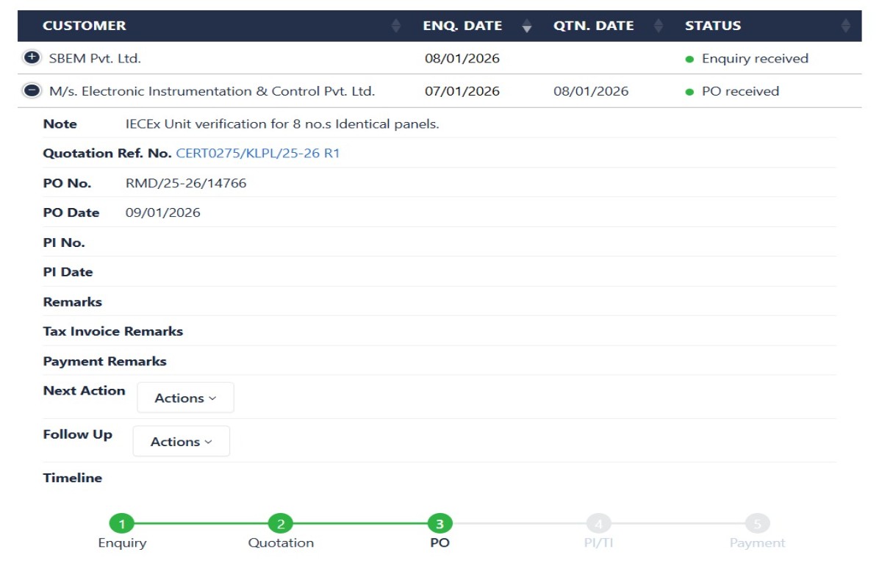Click the green PO received status dot
Screen dimensions: 882x588
tap(689, 92)
